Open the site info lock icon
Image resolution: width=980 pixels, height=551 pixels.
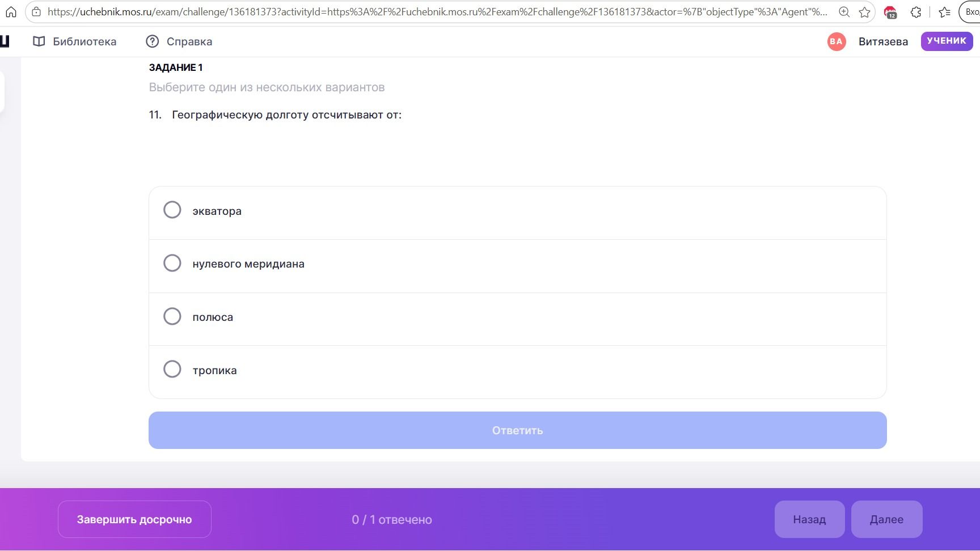click(36, 12)
